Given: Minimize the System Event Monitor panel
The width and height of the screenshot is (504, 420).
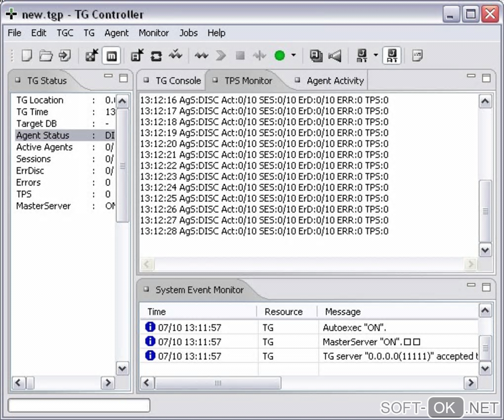Looking at the screenshot, I should tap(471, 285).
